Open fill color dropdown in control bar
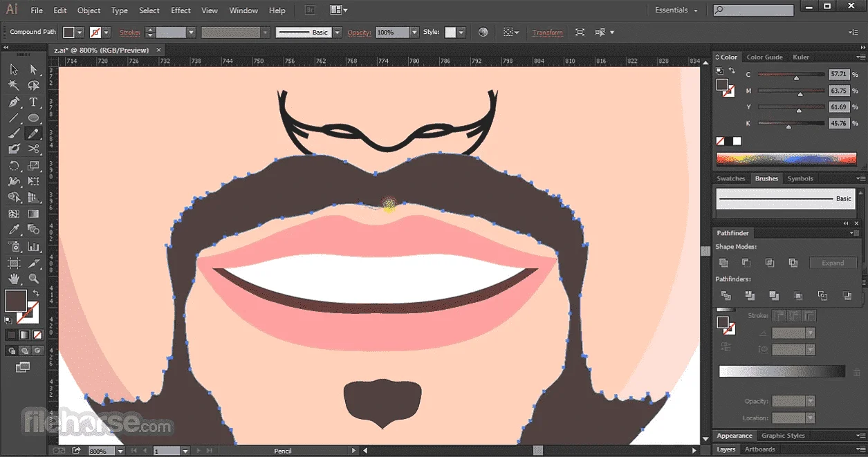Screen dimensions: 868x457 pyautogui.click(x=80, y=32)
